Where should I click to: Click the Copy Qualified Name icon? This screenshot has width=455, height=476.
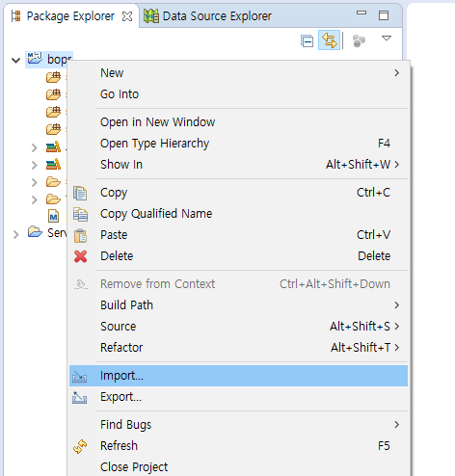coord(80,214)
